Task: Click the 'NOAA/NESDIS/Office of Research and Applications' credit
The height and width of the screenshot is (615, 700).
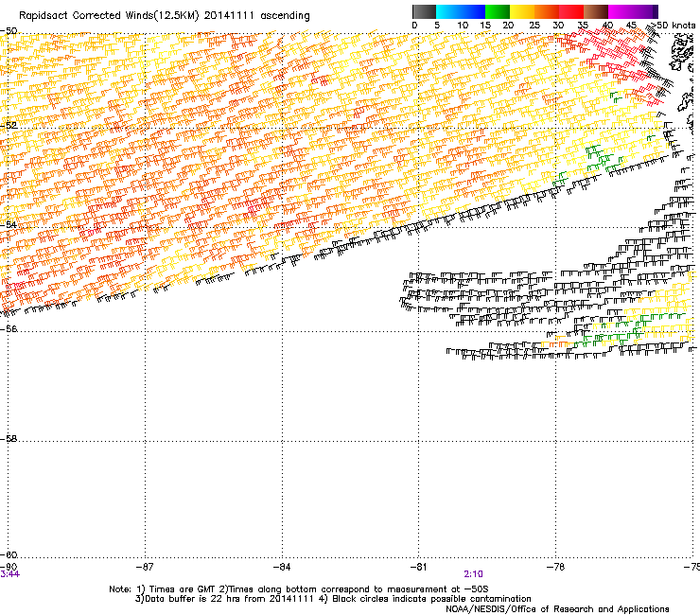Action: tap(557, 608)
